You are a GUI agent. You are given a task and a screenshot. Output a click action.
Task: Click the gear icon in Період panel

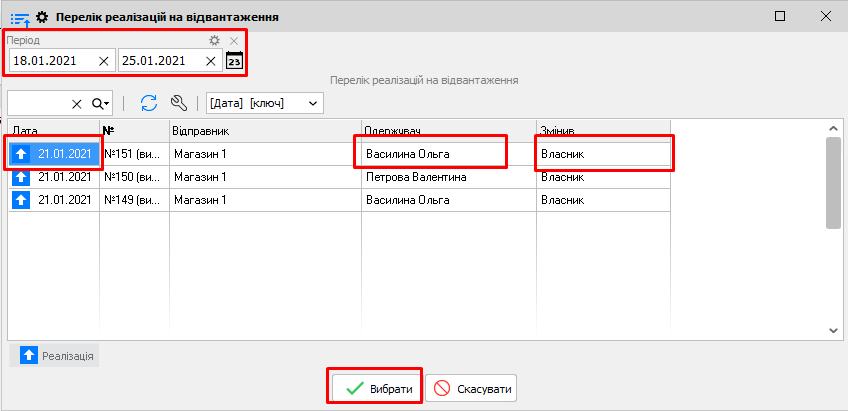point(214,41)
